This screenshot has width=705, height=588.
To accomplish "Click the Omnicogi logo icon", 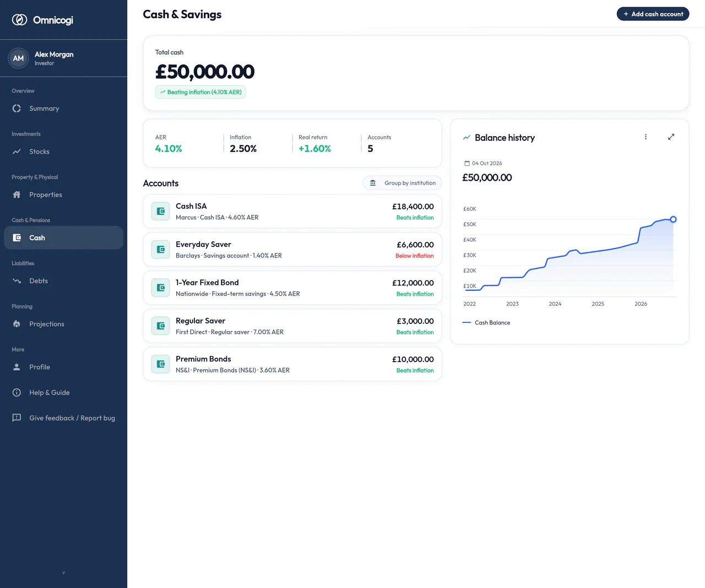I will (20, 20).
